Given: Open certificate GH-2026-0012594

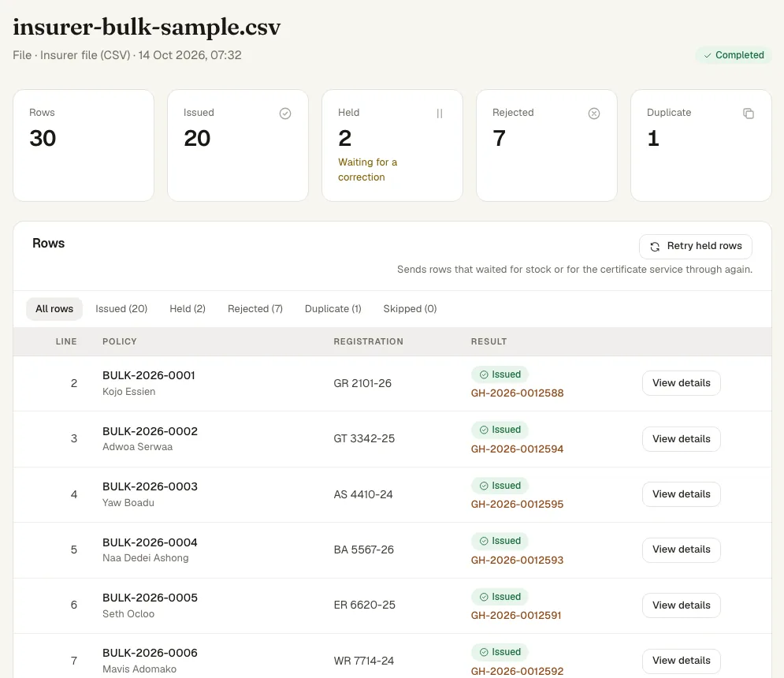Looking at the screenshot, I should click(x=517, y=449).
